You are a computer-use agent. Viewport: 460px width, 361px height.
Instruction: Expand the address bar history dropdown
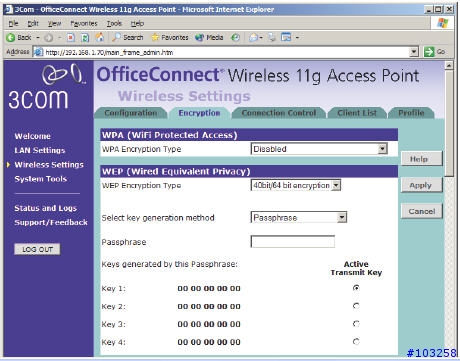pos(414,52)
